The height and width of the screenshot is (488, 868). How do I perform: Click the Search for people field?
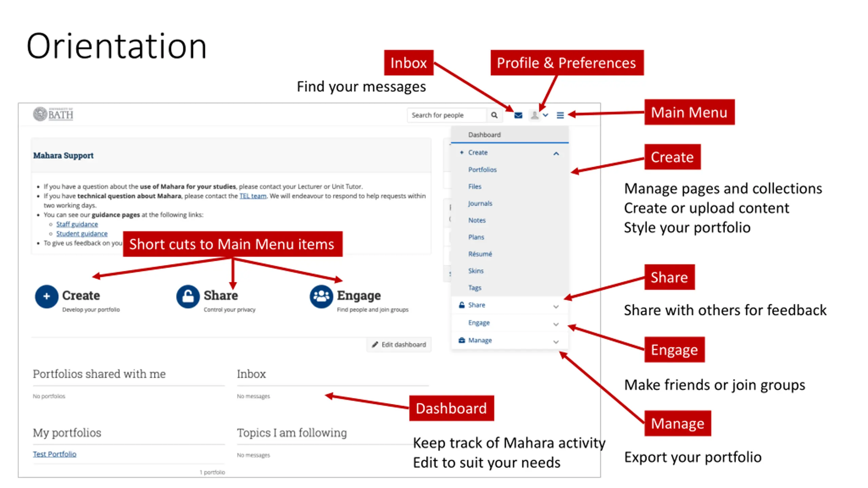(447, 115)
